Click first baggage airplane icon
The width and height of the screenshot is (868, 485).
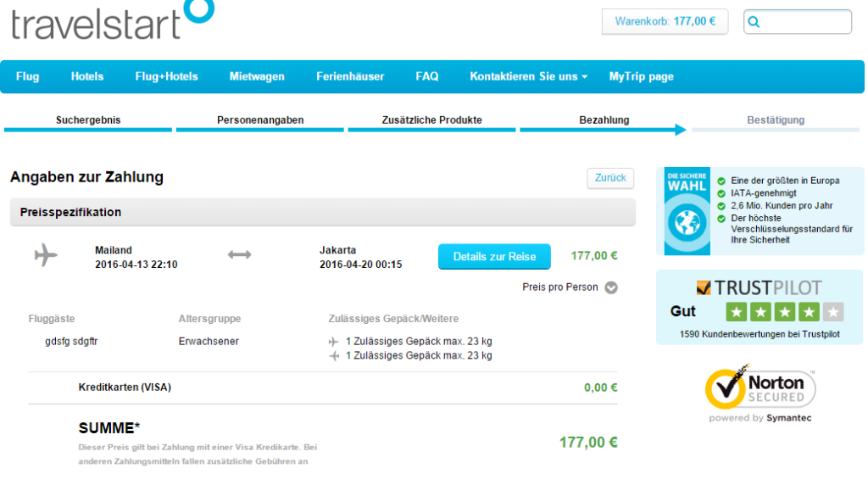pos(333,342)
